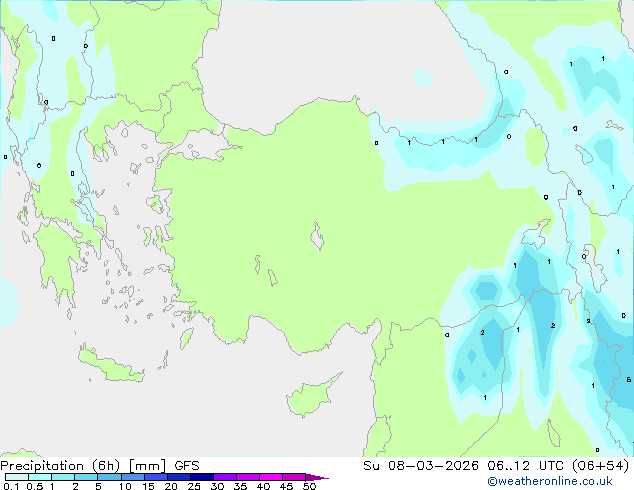This screenshot has width=634, height=490.
Task: Click the legend value "25"
Action: (x=194, y=486)
